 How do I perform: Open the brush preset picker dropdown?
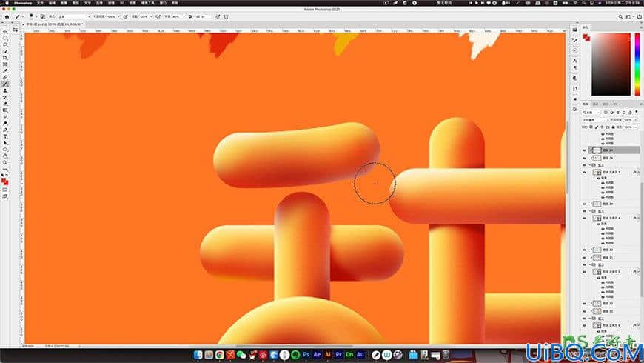click(x=36, y=16)
